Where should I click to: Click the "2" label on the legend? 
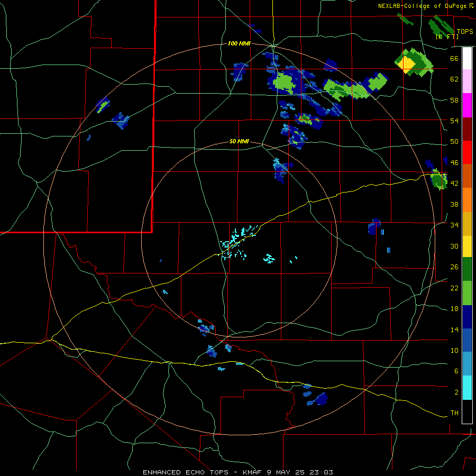tap(456, 392)
